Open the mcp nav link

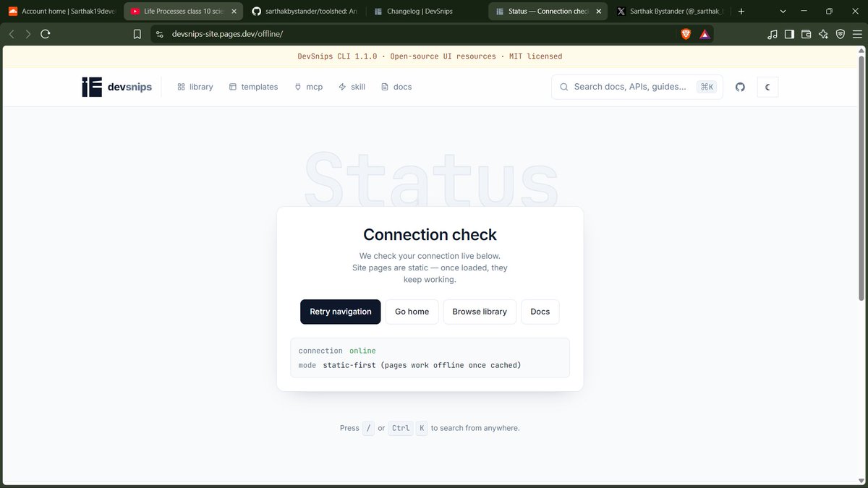[x=308, y=87]
